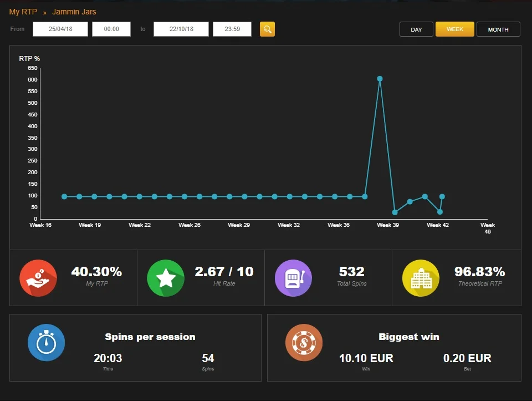The image size is (532, 401).
Task: Switch chart to MONTH view
Action: [498, 29]
